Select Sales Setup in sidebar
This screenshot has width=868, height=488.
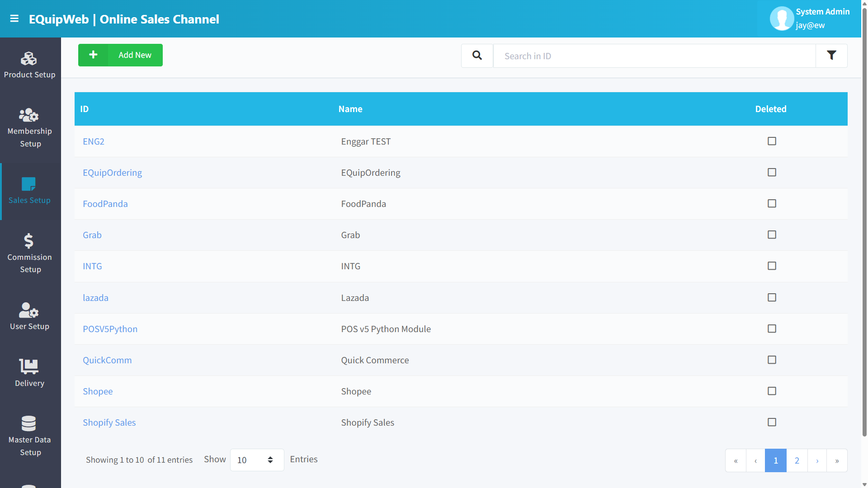click(x=30, y=191)
